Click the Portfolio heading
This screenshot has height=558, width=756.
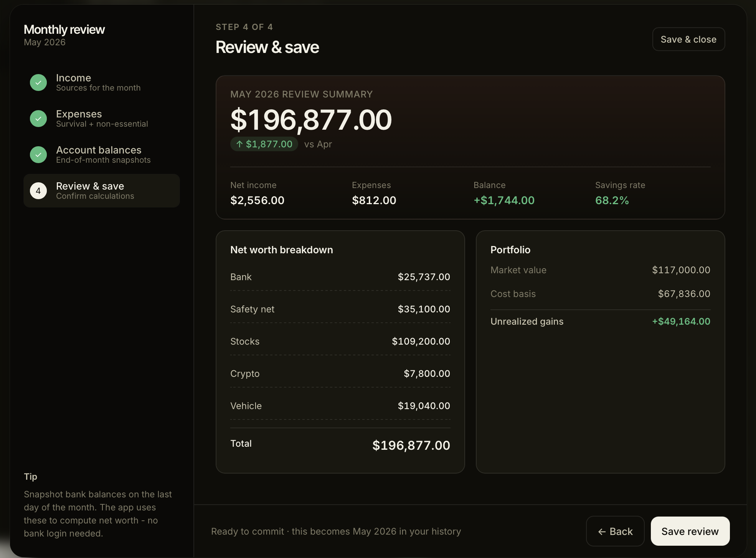coord(510,250)
